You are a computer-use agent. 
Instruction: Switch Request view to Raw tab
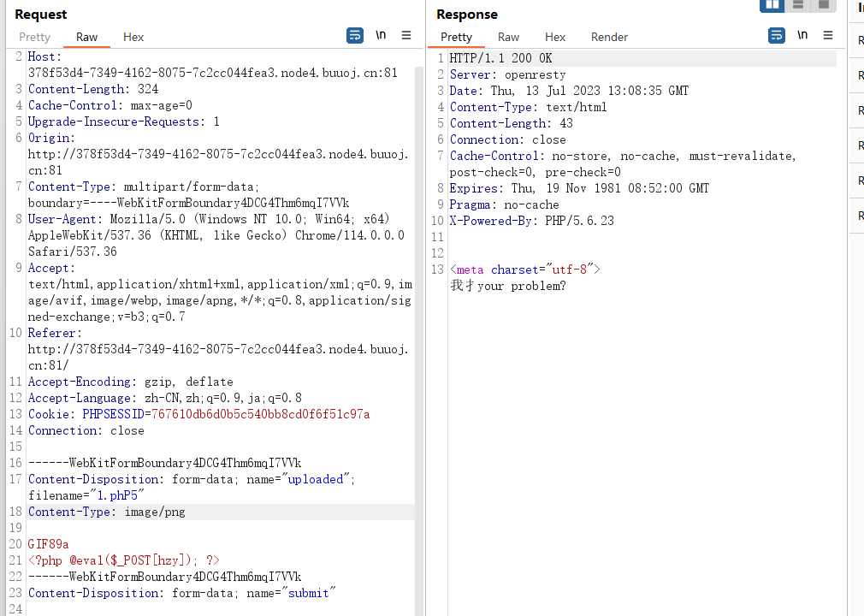point(86,37)
